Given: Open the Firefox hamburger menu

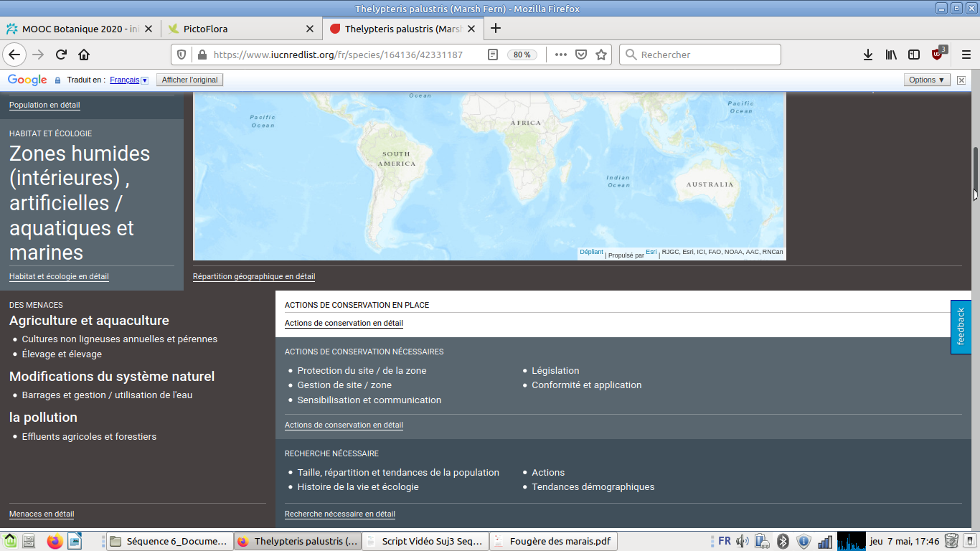Looking at the screenshot, I should pyautogui.click(x=966, y=55).
